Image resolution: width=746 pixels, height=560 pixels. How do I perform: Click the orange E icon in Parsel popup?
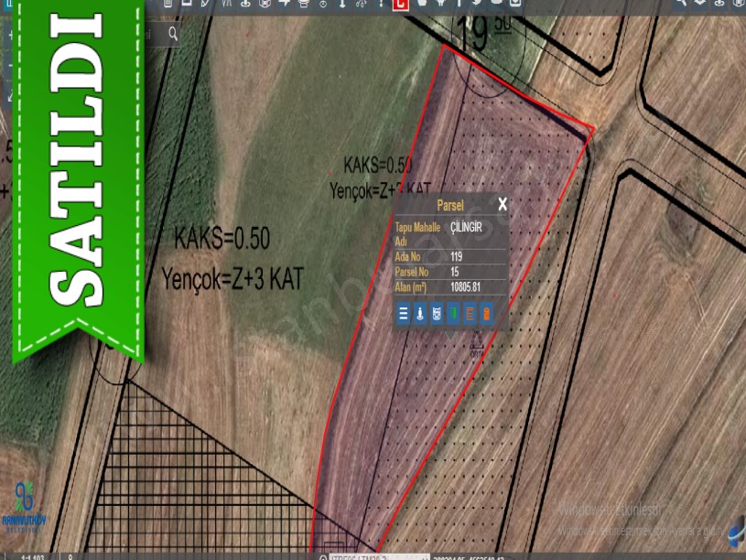tap(470, 315)
